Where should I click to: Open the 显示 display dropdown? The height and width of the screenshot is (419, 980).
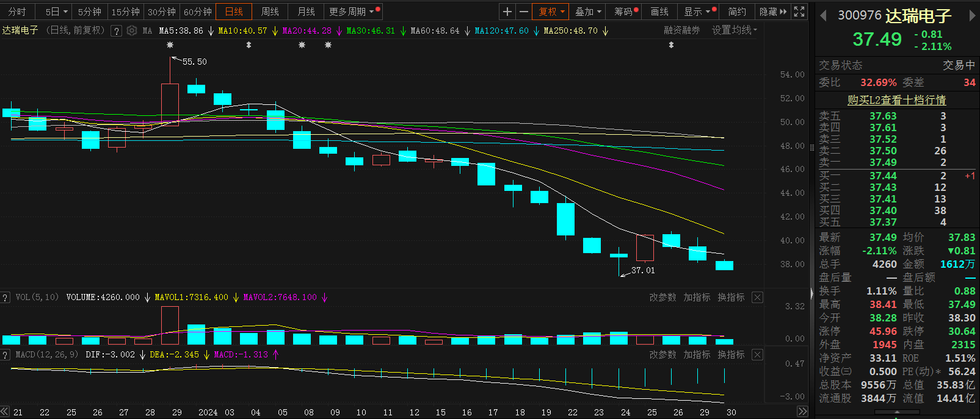click(699, 12)
